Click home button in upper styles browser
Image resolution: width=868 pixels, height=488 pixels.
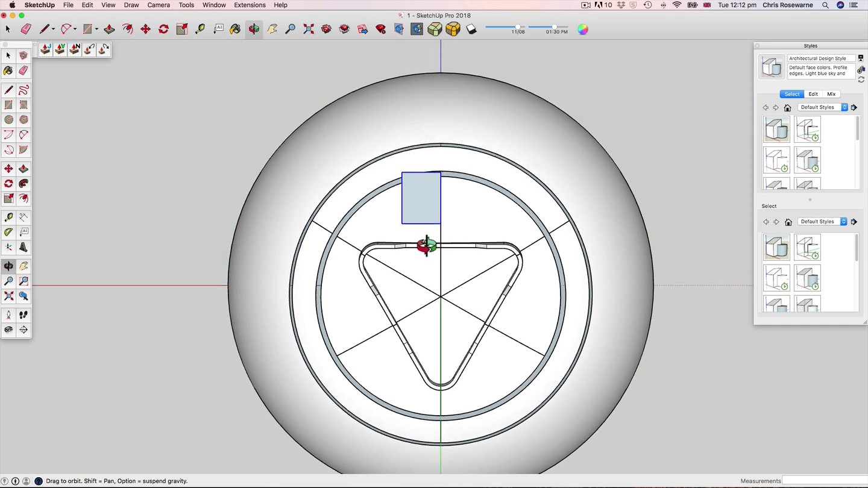(x=787, y=107)
